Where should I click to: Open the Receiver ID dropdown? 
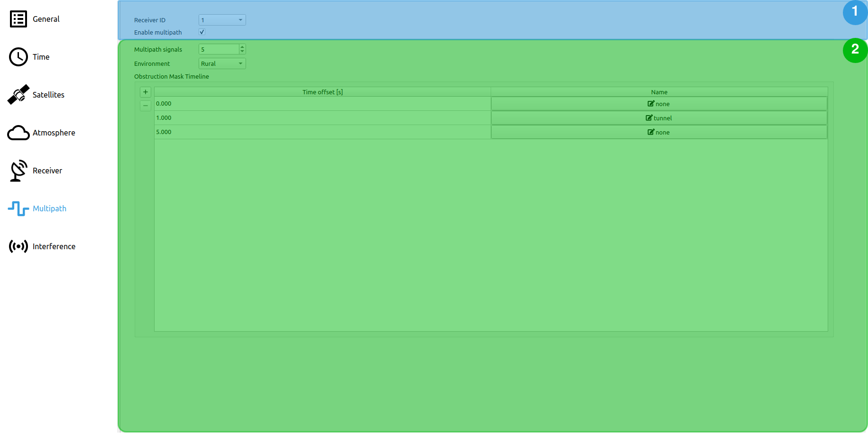[x=221, y=20]
